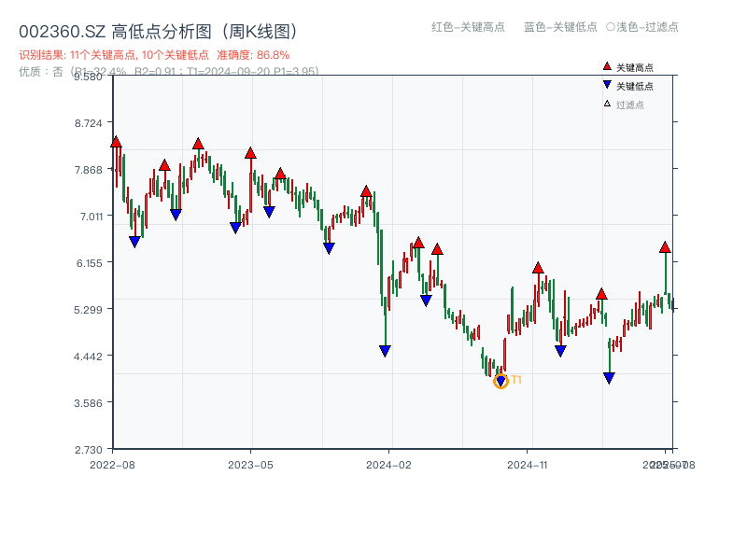Click the 蓝色-关键低点 header legend text
This screenshot has height=560, width=747.
click(560, 27)
